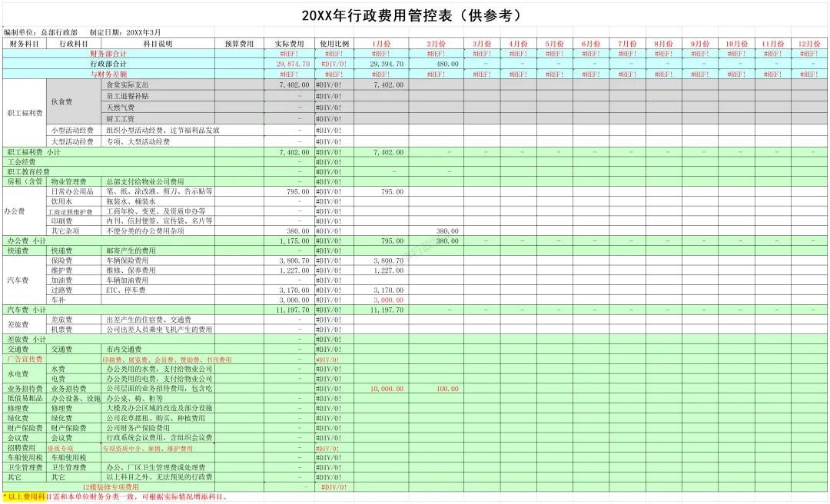830x504 pixels.
Task: Select the '车补' cell
Action: 74,300
